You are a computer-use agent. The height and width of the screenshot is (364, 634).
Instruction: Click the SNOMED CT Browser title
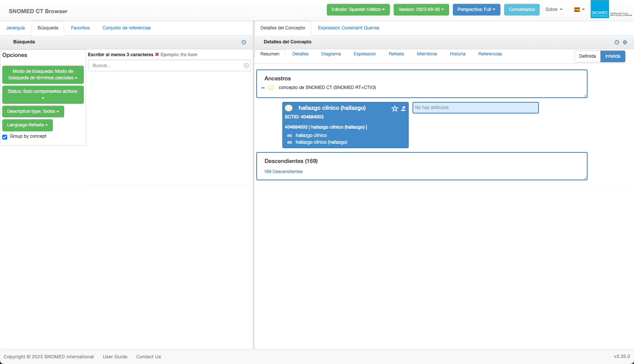(x=38, y=11)
